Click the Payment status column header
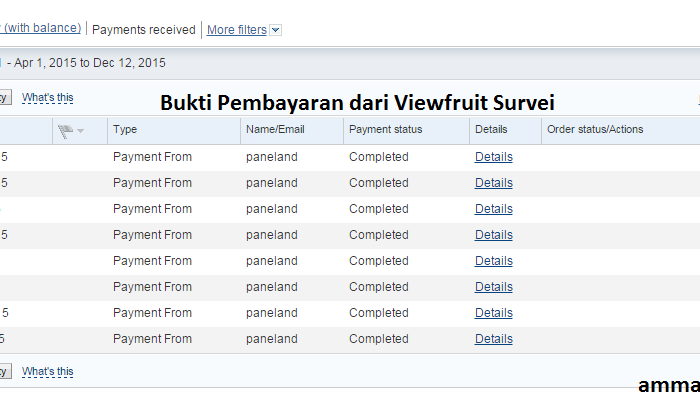 [x=386, y=129]
